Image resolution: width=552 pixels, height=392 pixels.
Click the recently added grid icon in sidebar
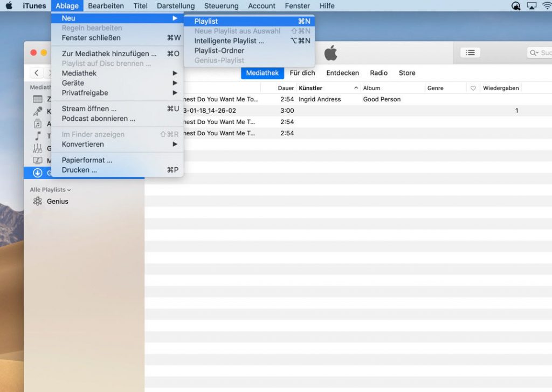click(38, 99)
